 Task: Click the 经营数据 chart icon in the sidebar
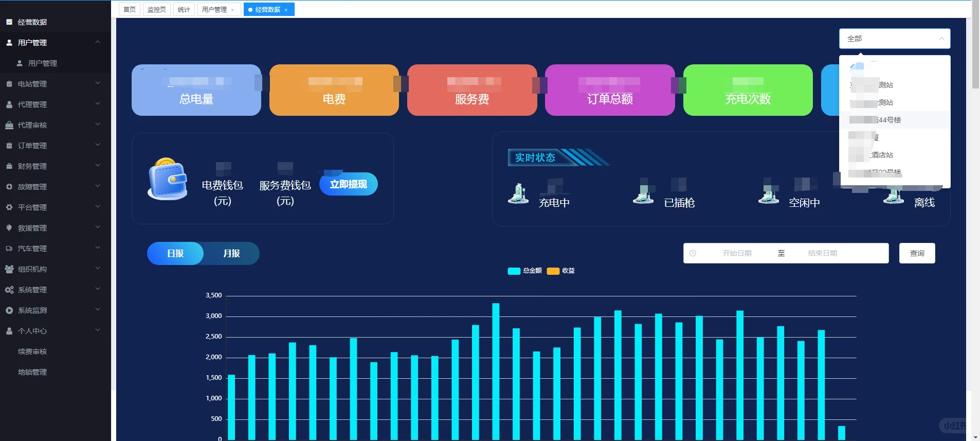pos(9,22)
